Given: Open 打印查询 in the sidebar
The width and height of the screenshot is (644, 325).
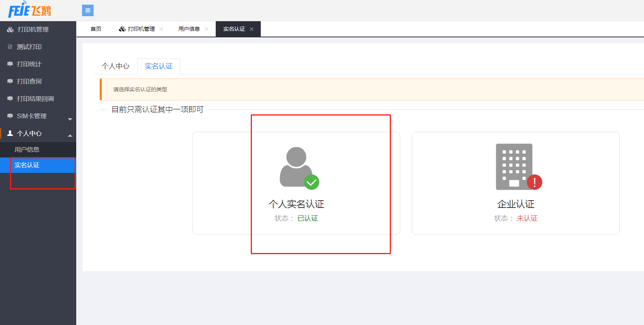Looking at the screenshot, I should coord(29,81).
